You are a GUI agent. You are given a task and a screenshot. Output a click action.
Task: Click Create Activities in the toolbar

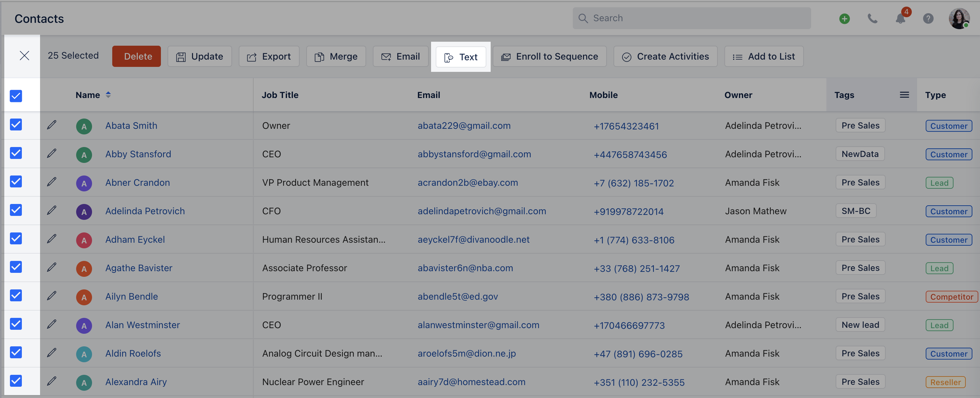pos(665,56)
